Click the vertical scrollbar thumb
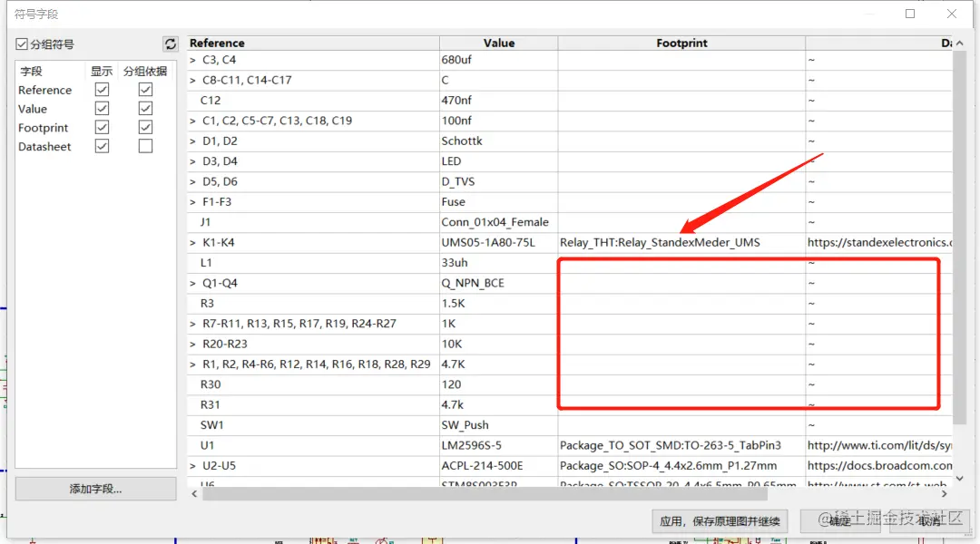Image resolution: width=980 pixels, height=544 pixels. pyautogui.click(x=959, y=238)
